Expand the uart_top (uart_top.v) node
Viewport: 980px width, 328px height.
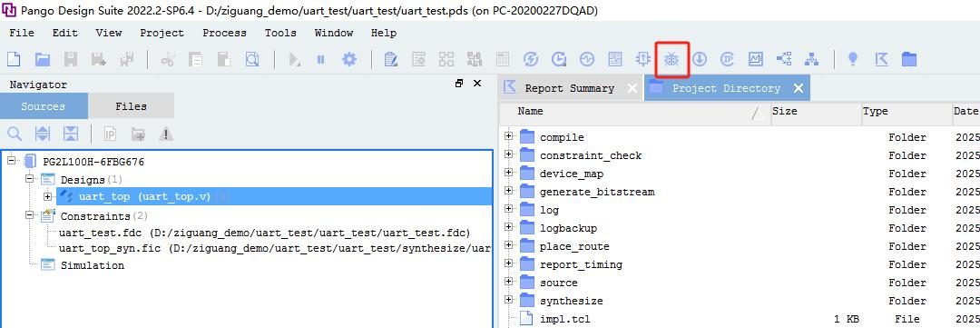point(47,196)
